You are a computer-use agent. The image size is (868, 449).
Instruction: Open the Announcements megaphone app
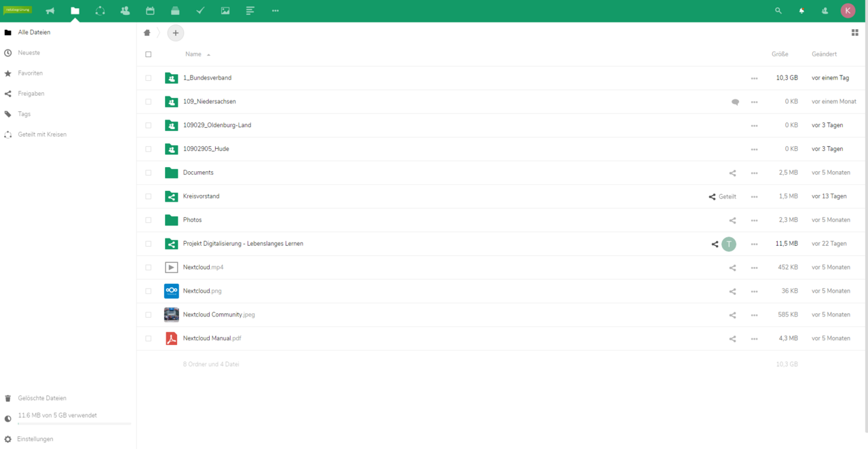point(50,11)
